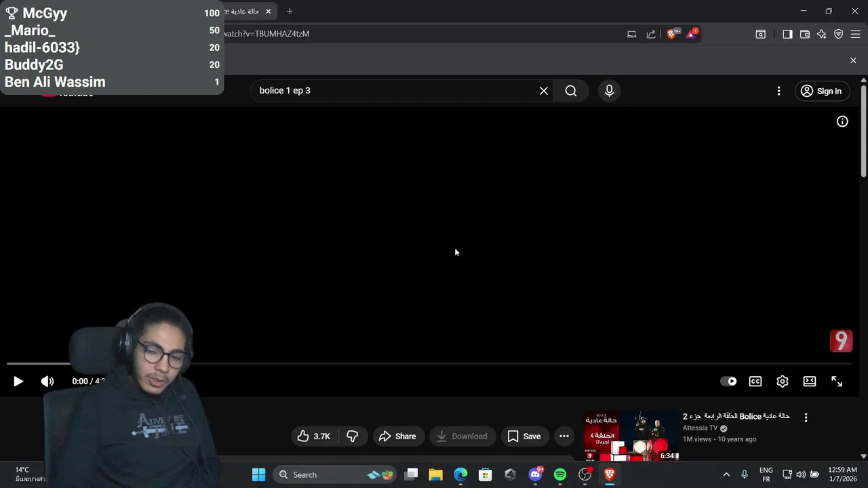This screenshot has height=488, width=868.
Task: Sign in to YouTube
Action: tap(822, 91)
